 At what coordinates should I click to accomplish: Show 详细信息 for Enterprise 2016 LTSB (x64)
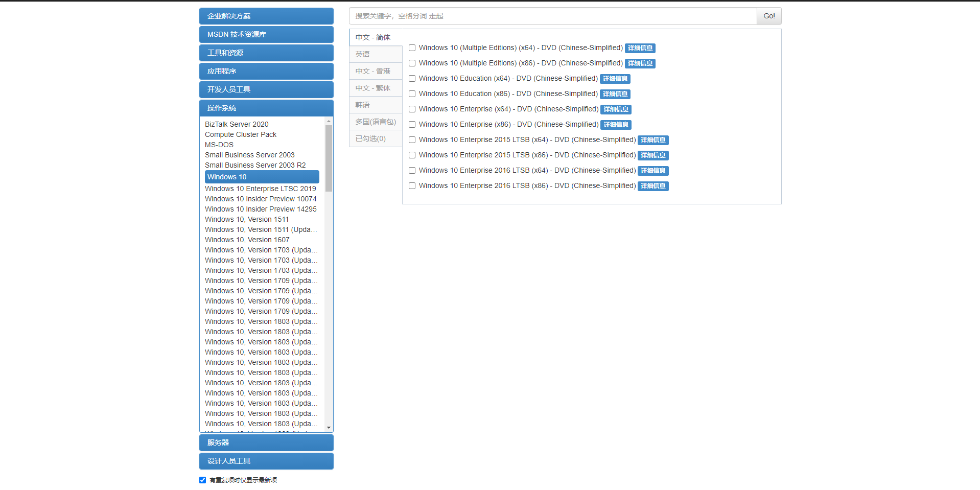click(654, 171)
